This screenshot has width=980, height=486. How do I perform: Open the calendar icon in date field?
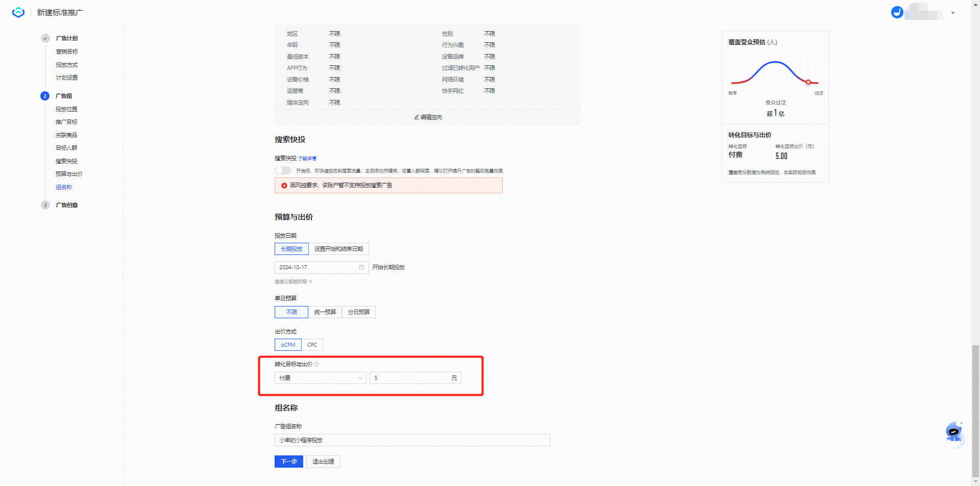[361, 267]
